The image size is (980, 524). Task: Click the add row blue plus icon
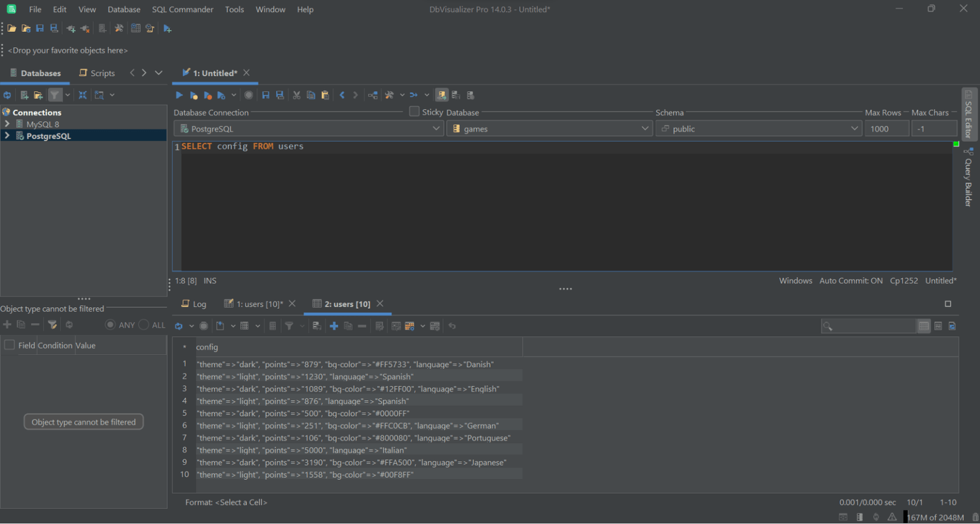click(334, 326)
